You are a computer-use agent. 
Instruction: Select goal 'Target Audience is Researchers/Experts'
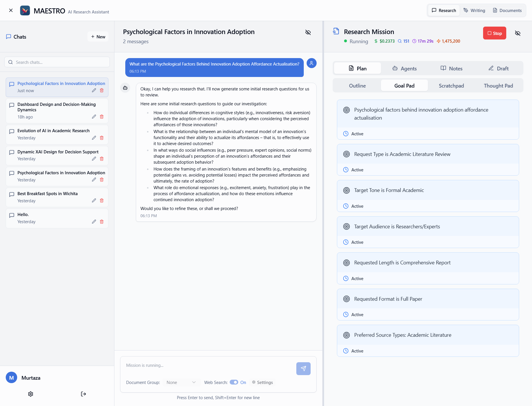click(x=428, y=232)
